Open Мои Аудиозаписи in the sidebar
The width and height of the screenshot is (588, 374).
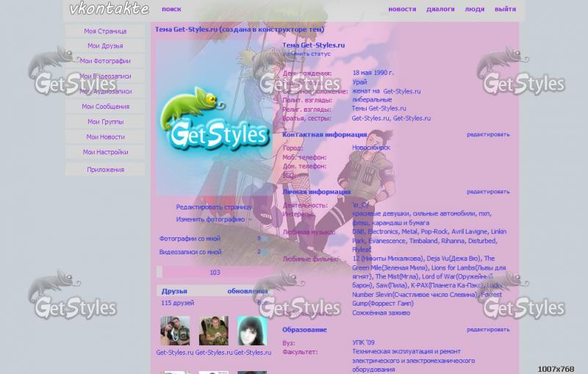pos(105,91)
